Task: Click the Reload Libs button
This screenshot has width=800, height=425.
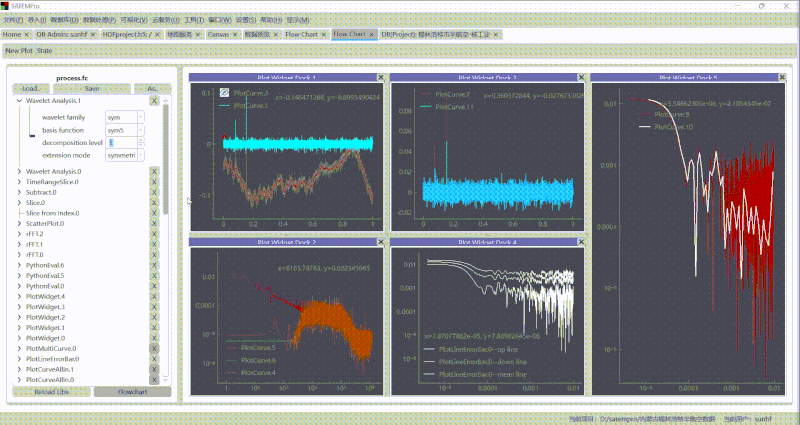Action: coord(48,391)
